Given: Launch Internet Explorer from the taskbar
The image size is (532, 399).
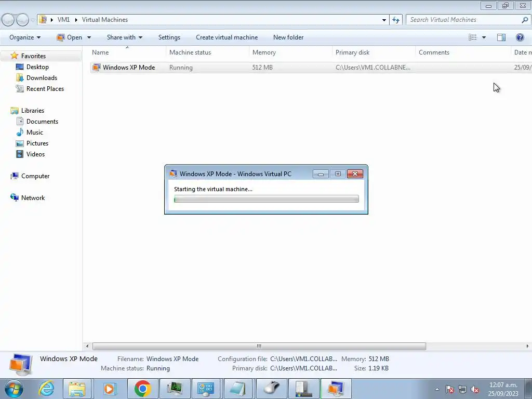Looking at the screenshot, I should (46, 389).
